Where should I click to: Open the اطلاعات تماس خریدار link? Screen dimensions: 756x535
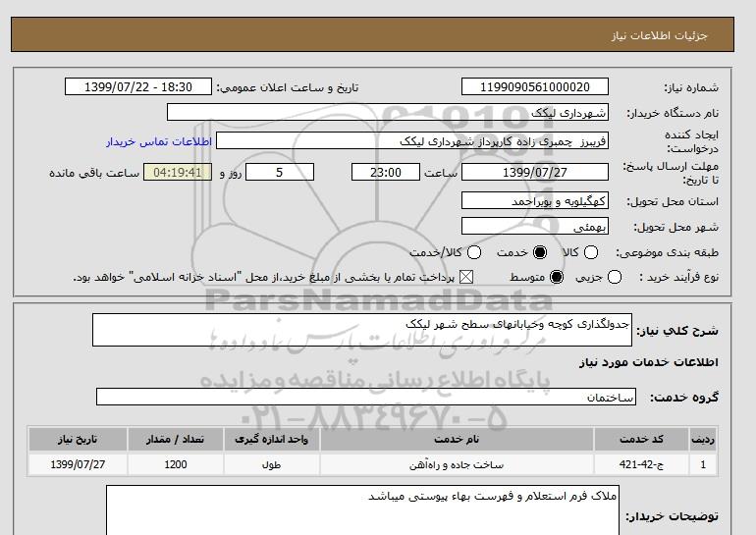point(159,141)
